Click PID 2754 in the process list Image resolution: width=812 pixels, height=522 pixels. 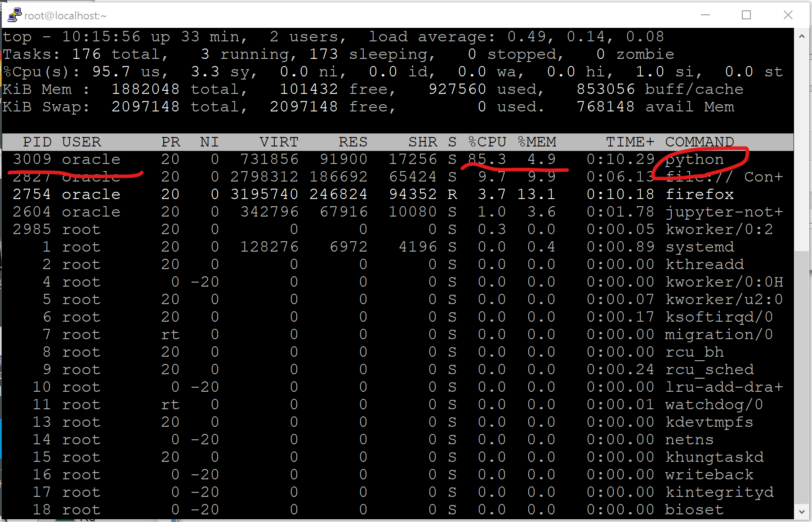(32, 194)
